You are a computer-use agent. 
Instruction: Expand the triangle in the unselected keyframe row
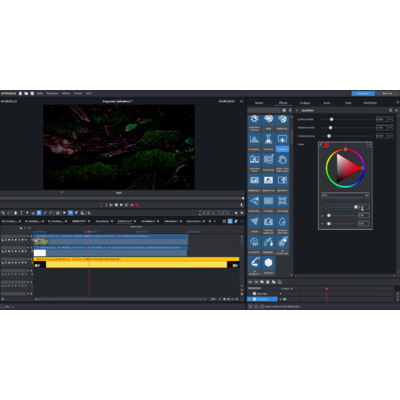[280, 294]
